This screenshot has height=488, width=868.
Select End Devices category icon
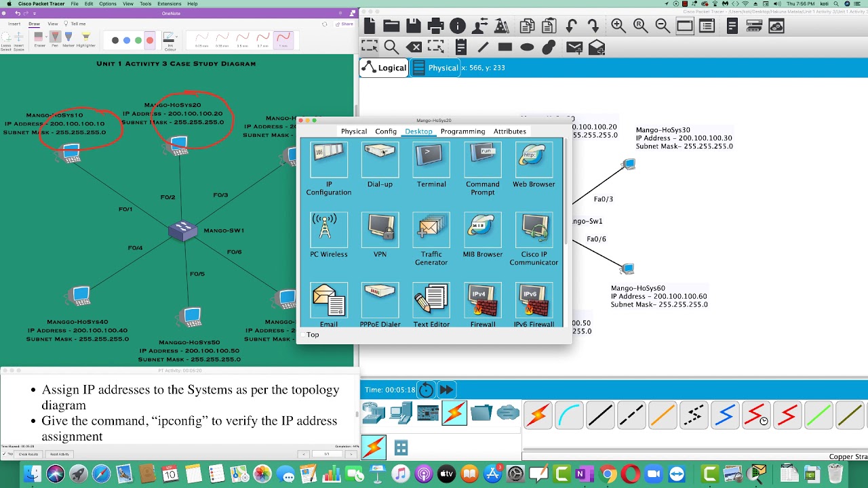coord(400,413)
